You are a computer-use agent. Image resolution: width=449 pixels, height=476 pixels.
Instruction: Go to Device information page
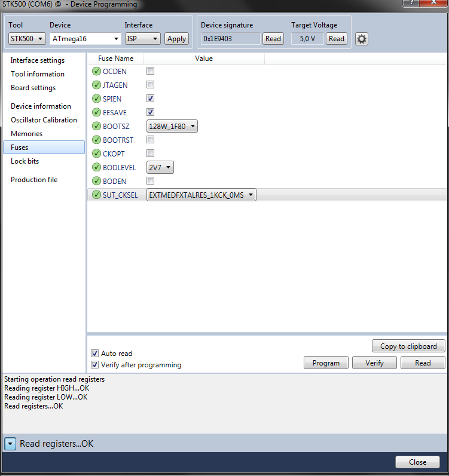tap(41, 106)
